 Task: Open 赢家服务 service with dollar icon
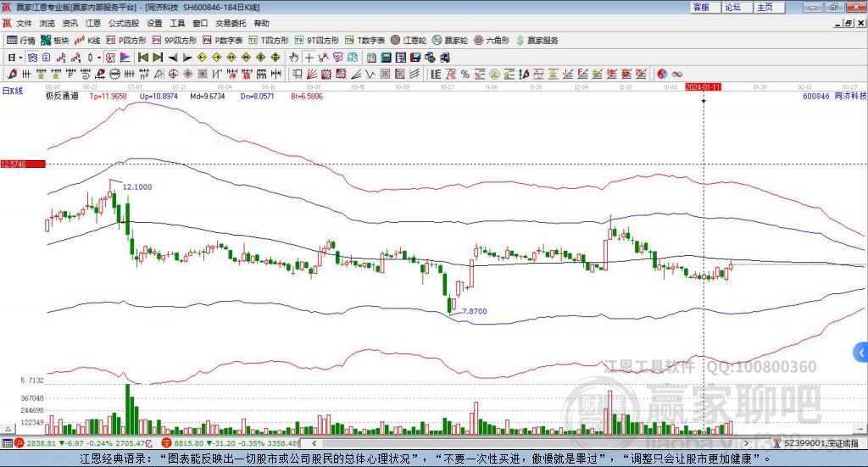pyautogui.click(x=537, y=41)
